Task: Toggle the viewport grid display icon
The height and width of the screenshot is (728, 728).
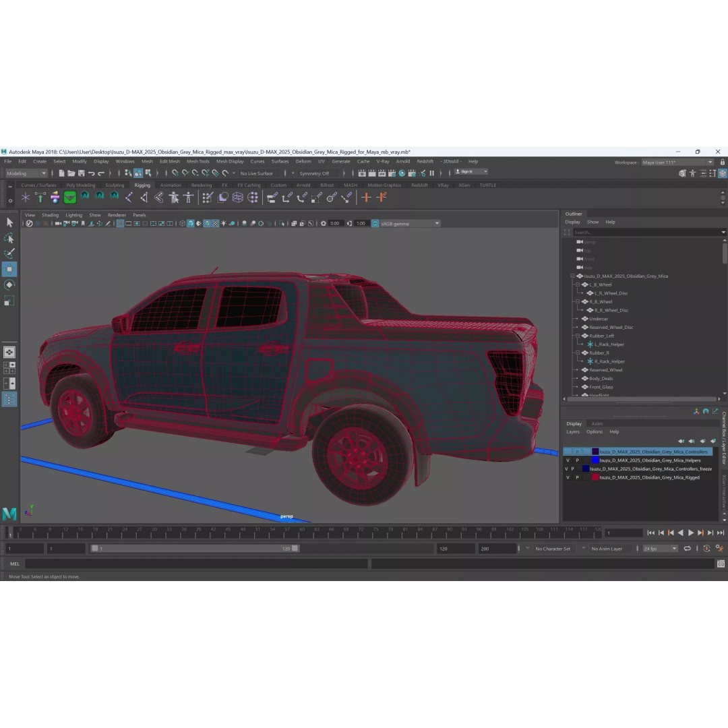Action: [x=120, y=223]
